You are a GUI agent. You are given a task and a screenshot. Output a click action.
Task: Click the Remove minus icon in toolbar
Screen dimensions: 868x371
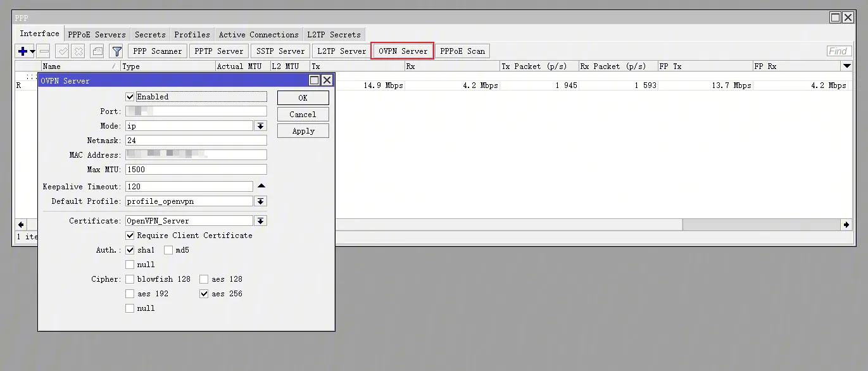[x=44, y=51]
